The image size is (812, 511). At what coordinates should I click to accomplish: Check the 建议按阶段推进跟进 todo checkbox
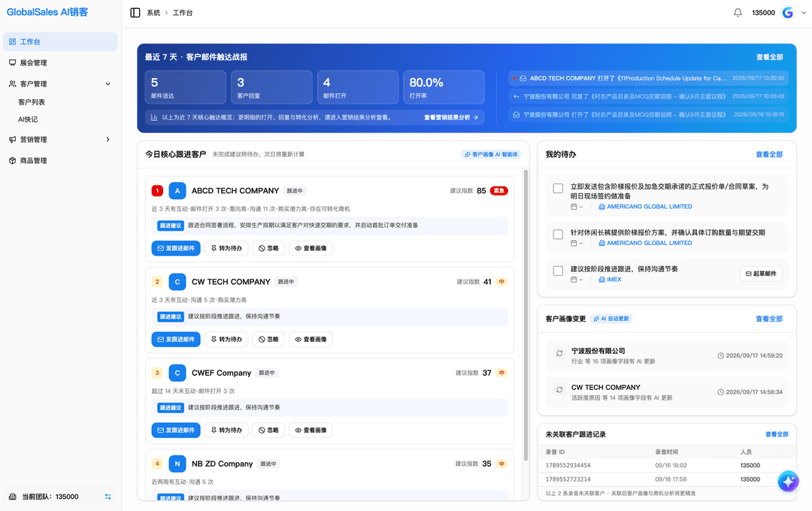pyautogui.click(x=558, y=271)
